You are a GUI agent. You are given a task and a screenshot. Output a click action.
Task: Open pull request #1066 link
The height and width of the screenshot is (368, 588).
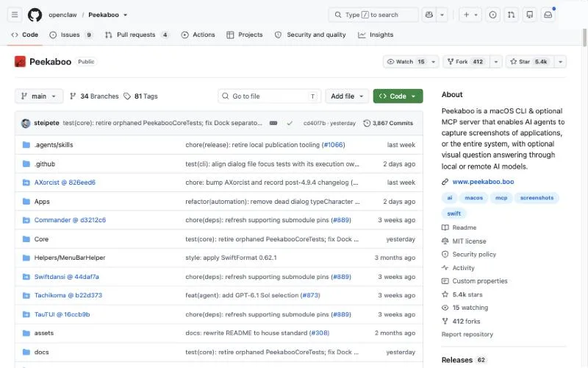click(x=333, y=145)
